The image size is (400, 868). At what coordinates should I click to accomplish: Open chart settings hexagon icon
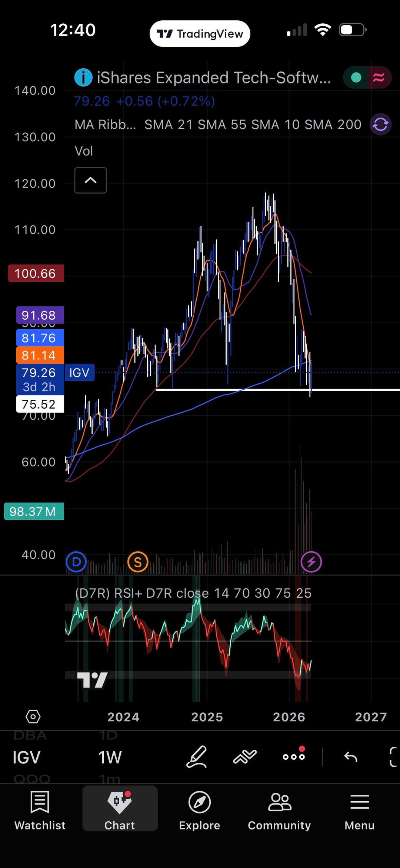[x=33, y=717]
